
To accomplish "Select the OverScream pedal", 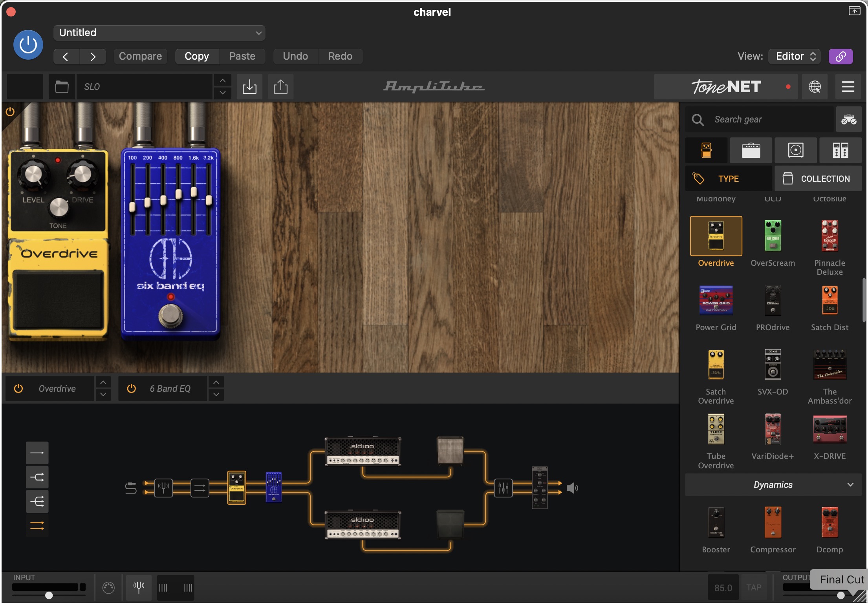I will coord(773,236).
